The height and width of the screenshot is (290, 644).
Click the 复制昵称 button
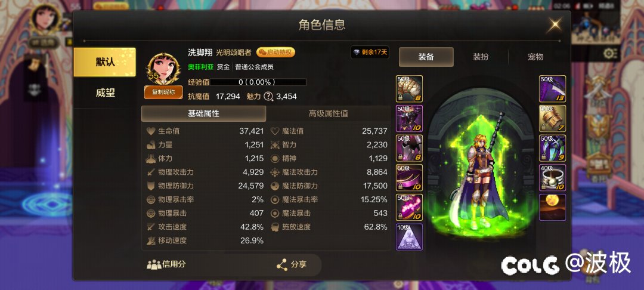[x=163, y=92]
